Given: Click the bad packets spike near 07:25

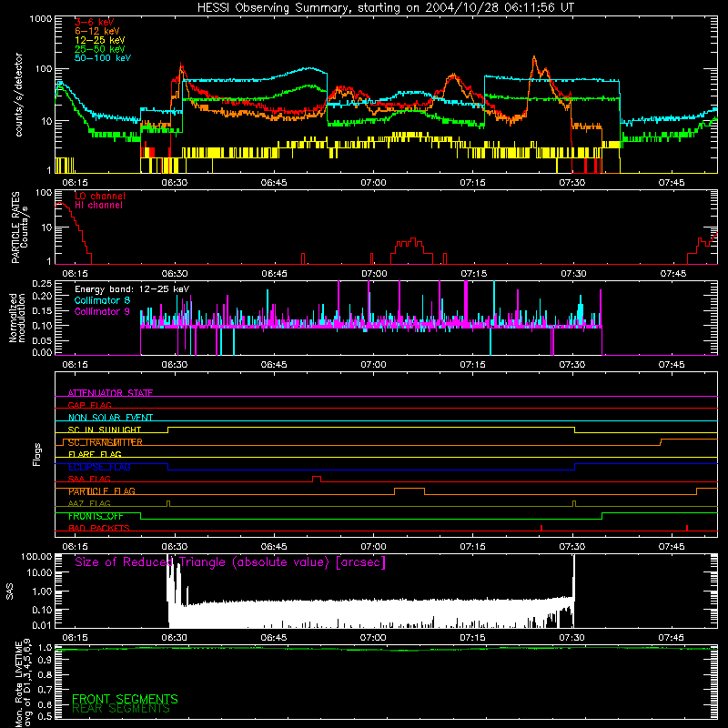Looking at the screenshot, I should [541, 528].
